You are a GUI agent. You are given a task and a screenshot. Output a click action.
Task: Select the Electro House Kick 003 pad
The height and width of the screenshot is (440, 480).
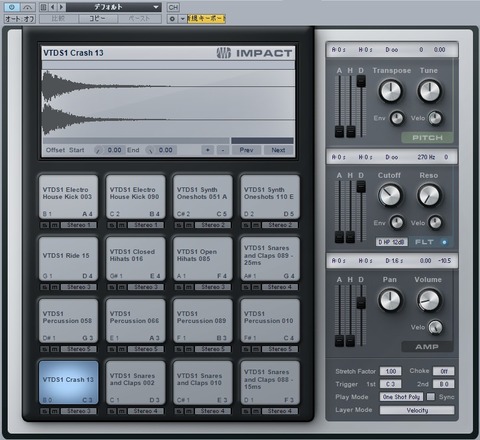coord(68,196)
